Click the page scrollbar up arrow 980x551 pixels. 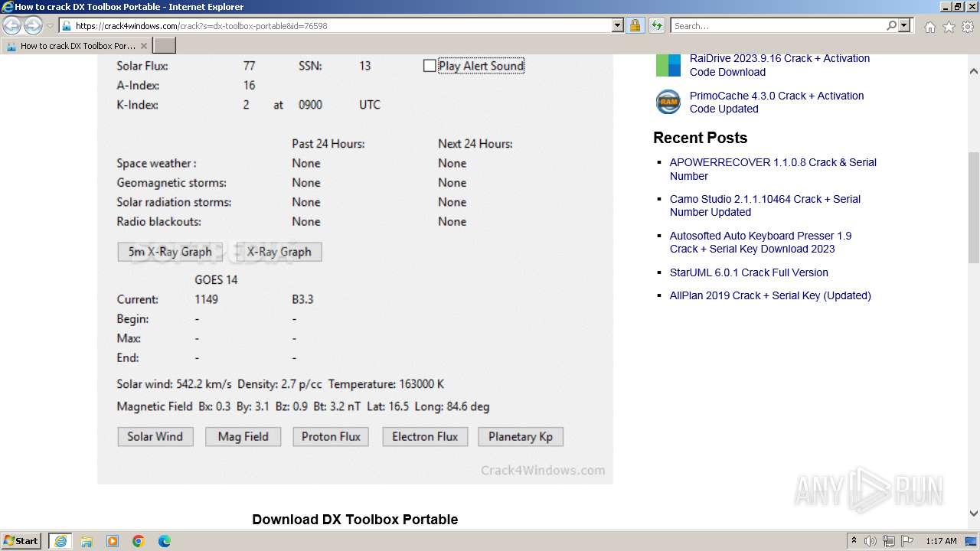(974, 71)
